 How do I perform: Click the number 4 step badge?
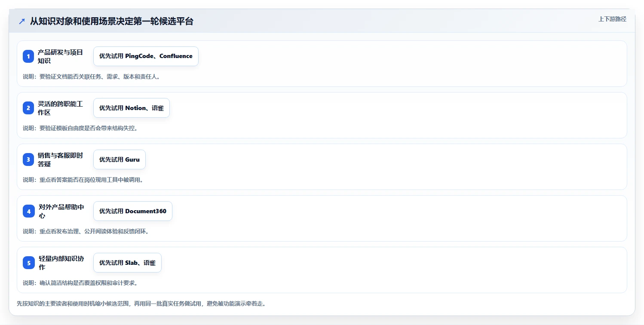pyautogui.click(x=29, y=211)
